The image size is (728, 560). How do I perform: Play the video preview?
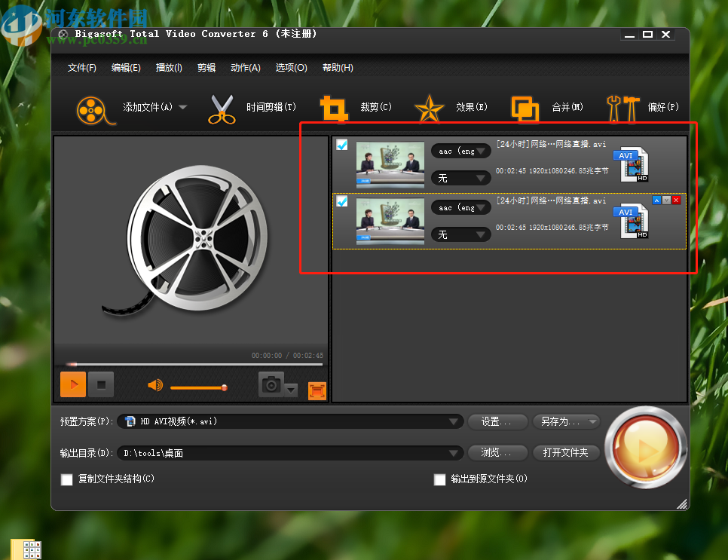tap(73, 384)
